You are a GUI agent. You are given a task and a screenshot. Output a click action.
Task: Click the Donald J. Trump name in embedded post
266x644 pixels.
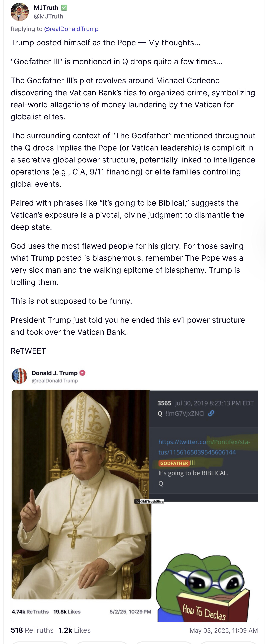(x=54, y=373)
